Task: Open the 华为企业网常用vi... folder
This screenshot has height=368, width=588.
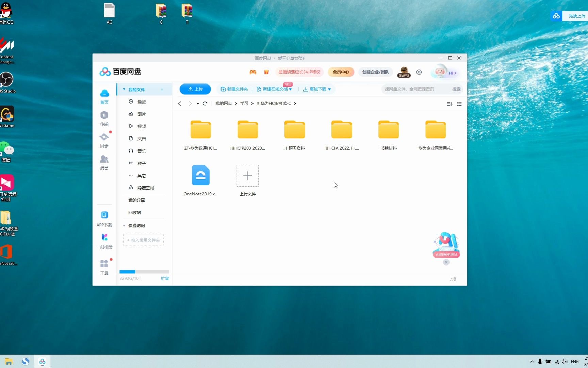Action: point(436,135)
